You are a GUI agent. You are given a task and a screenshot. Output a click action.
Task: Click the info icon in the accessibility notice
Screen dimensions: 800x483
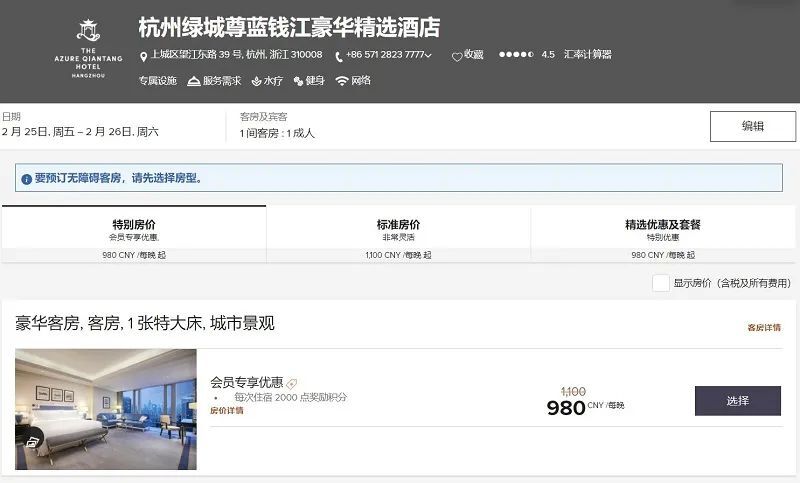coord(27,179)
